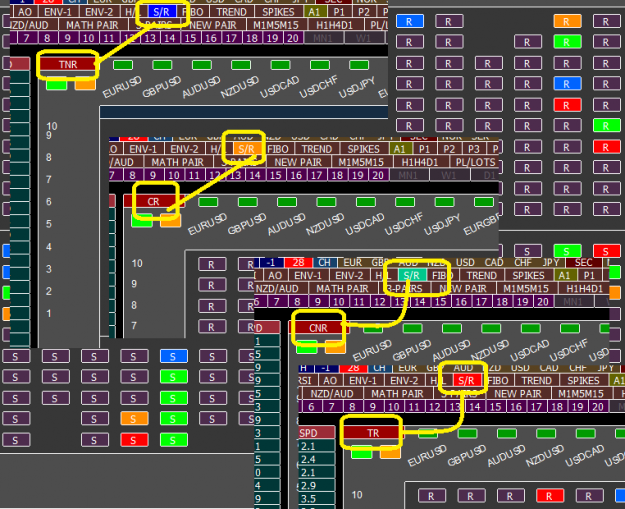The height and width of the screenshot is (509, 625).
Task: Click the orange S button
Action: pos(134,418)
